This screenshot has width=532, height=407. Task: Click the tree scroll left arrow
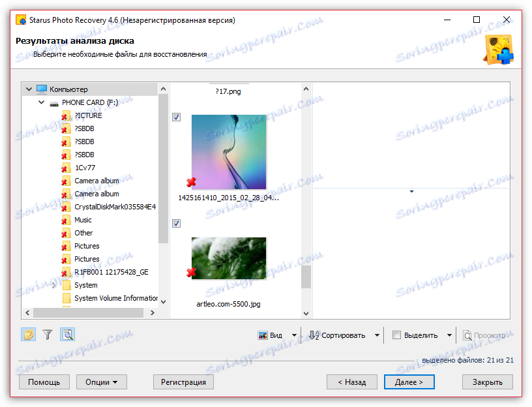click(x=27, y=312)
